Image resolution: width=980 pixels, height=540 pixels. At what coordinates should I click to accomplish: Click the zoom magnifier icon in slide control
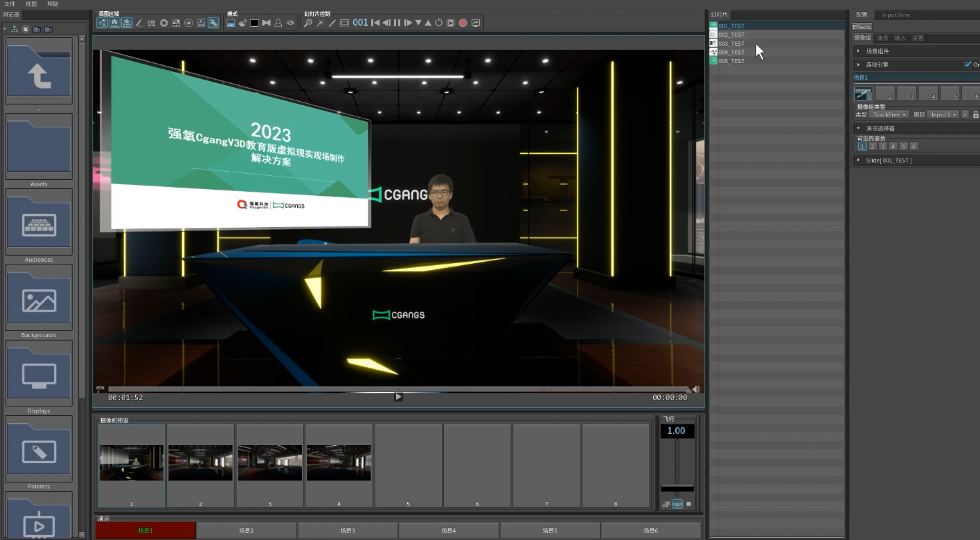point(308,23)
